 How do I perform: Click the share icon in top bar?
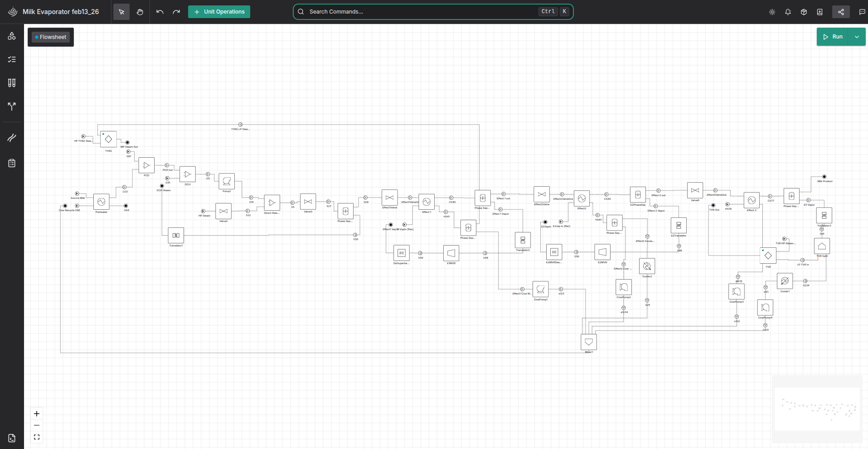841,12
